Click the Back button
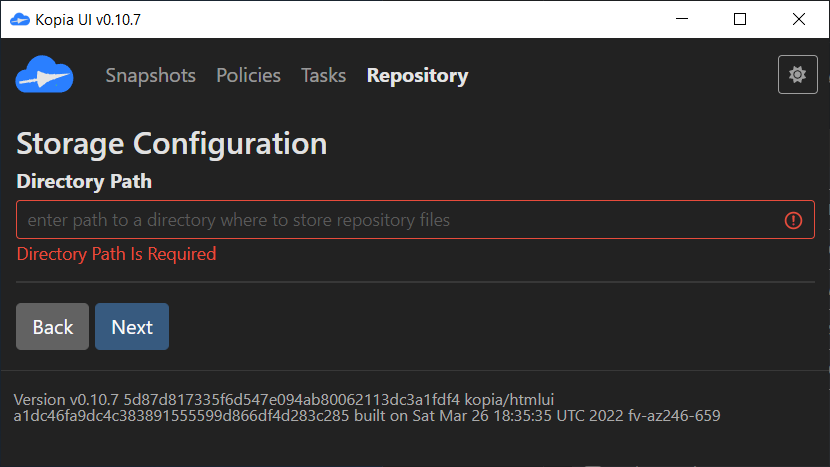The height and width of the screenshot is (467, 830). [52, 327]
